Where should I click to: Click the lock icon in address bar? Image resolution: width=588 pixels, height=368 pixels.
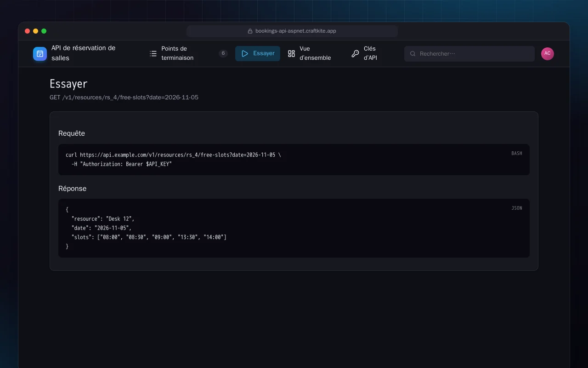click(250, 31)
